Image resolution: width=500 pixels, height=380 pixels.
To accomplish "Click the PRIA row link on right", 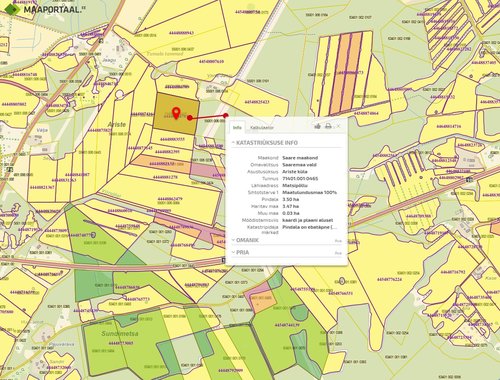I will 338,253.
